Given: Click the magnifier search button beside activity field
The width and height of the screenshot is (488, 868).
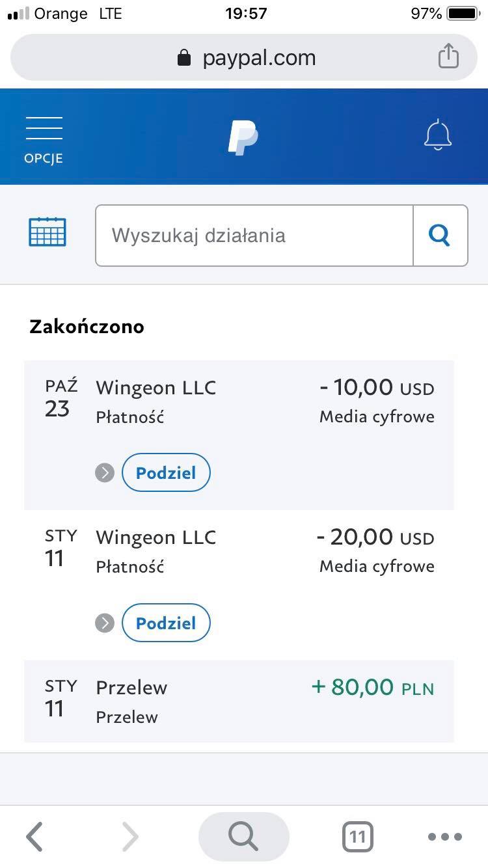Looking at the screenshot, I should tap(441, 236).
